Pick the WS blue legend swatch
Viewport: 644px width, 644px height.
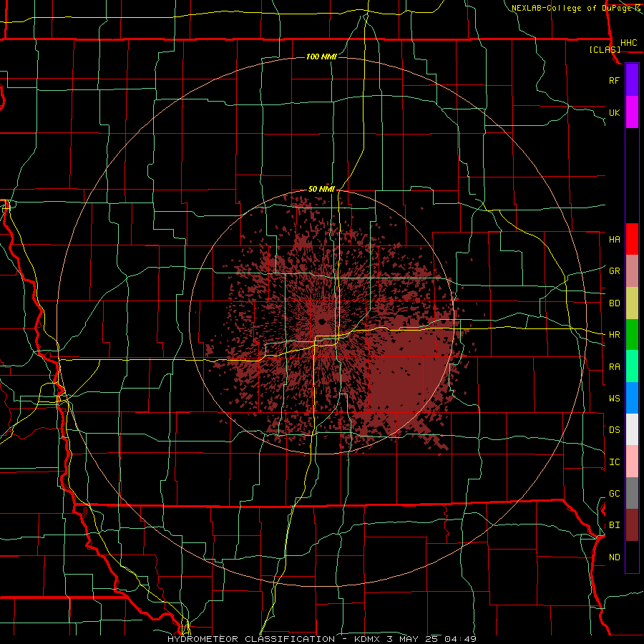point(632,398)
